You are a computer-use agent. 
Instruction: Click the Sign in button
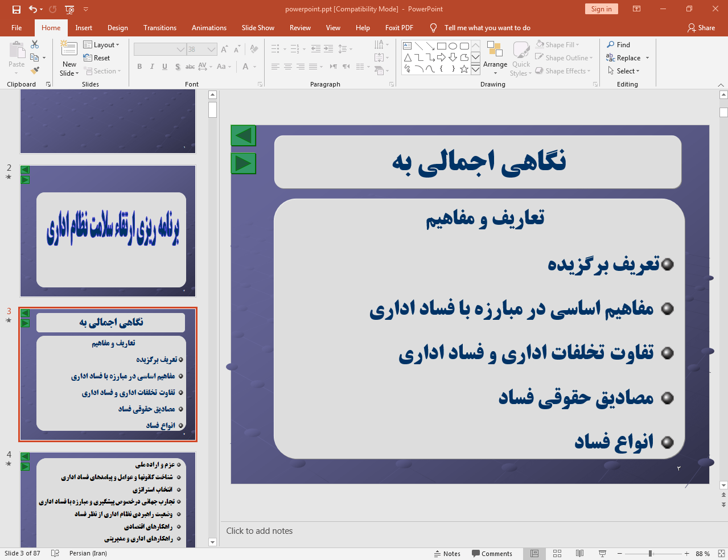[601, 9]
